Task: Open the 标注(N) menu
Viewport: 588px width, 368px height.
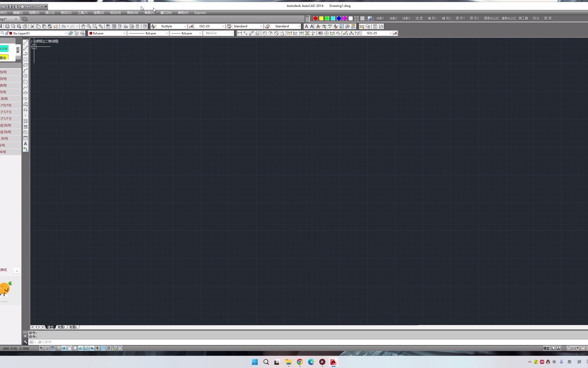Action: (115, 13)
